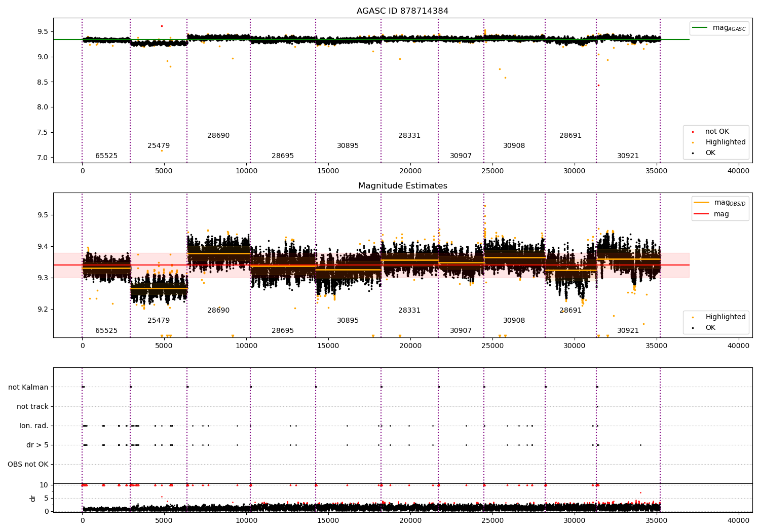Click obsid label 65525 in Magnitude Estimates panel
Viewport: 760px width, 532px height.
pyautogui.click(x=106, y=331)
